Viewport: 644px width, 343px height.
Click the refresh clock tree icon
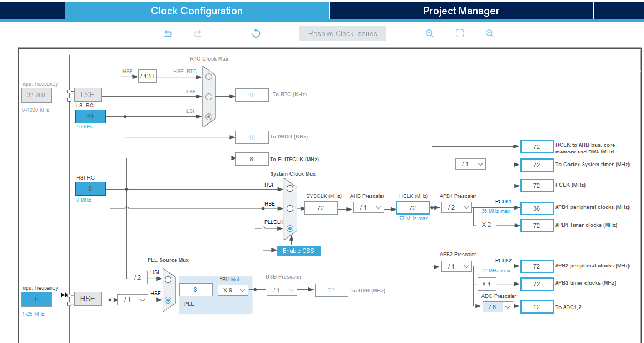coord(256,34)
